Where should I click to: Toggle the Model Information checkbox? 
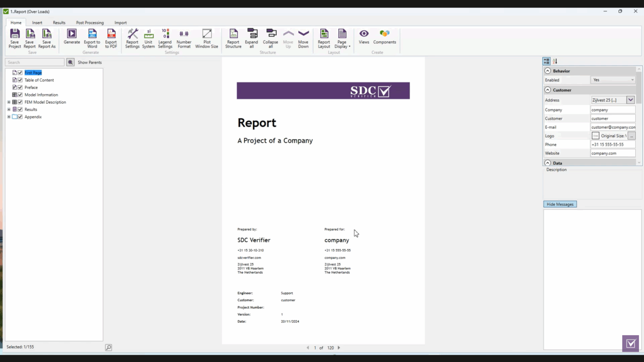pos(20,95)
